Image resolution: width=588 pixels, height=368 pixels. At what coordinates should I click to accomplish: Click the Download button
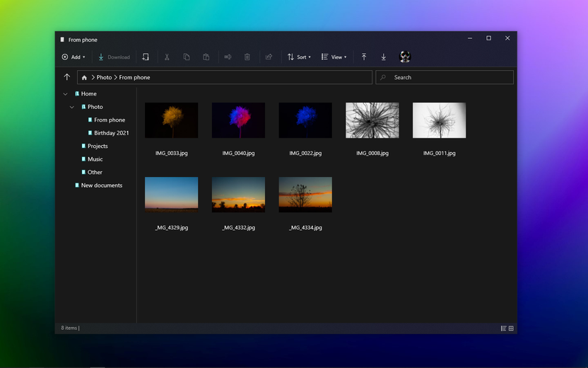(114, 57)
